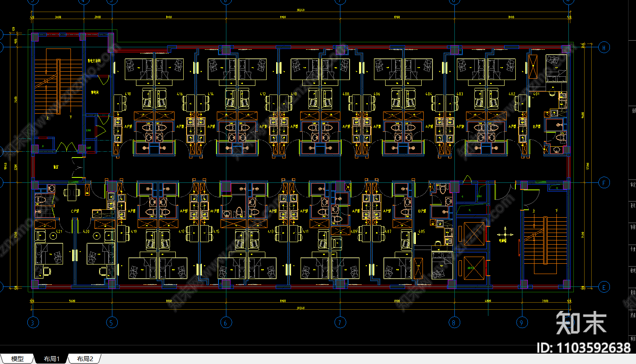This screenshot has height=364, width=636.
Task: Select room number label 402
Action: pyautogui.click(x=512, y=94)
